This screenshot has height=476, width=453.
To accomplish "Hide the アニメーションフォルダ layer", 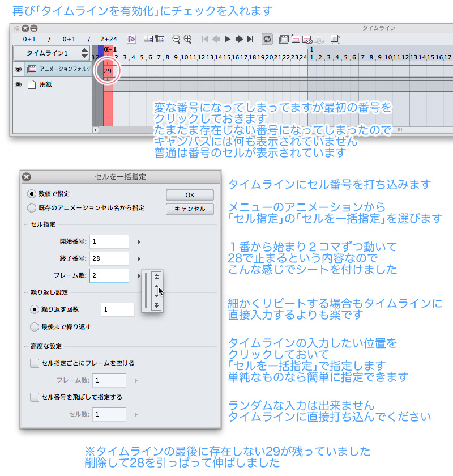I will (18, 69).
